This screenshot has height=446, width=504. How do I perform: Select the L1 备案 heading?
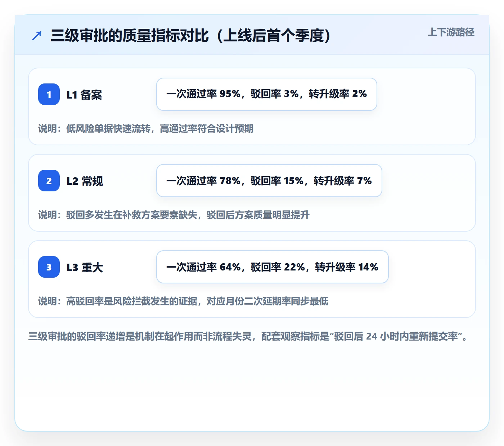pos(84,95)
